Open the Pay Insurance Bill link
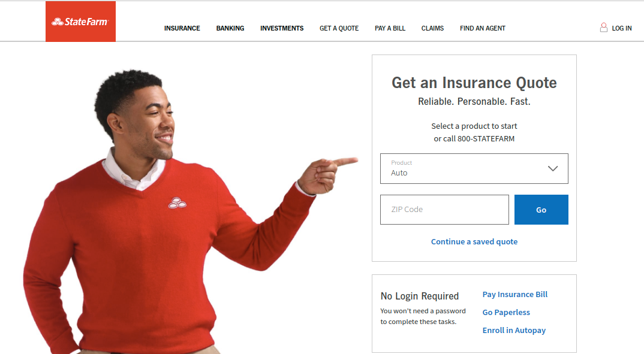This screenshot has height=354, width=644. click(514, 295)
